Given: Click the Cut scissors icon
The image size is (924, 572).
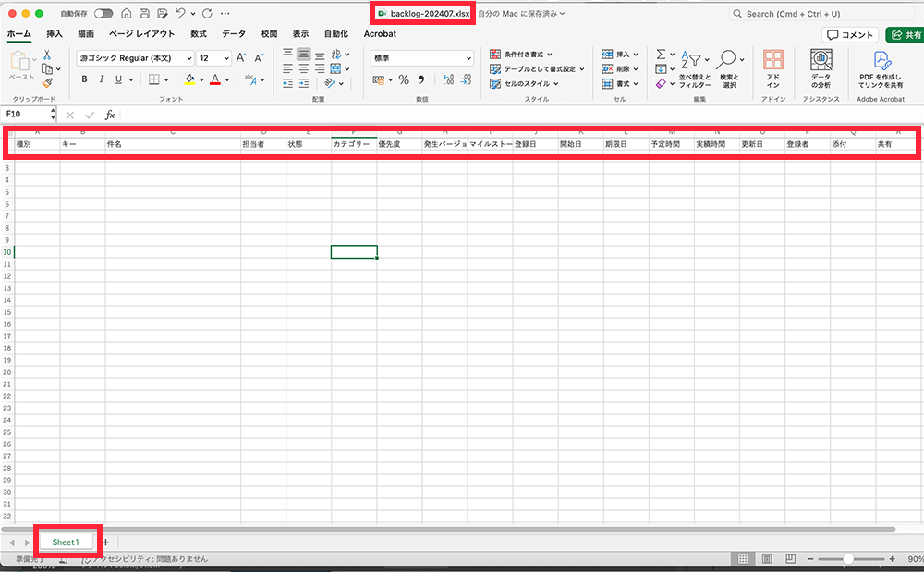Looking at the screenshot, I should 47,55.
